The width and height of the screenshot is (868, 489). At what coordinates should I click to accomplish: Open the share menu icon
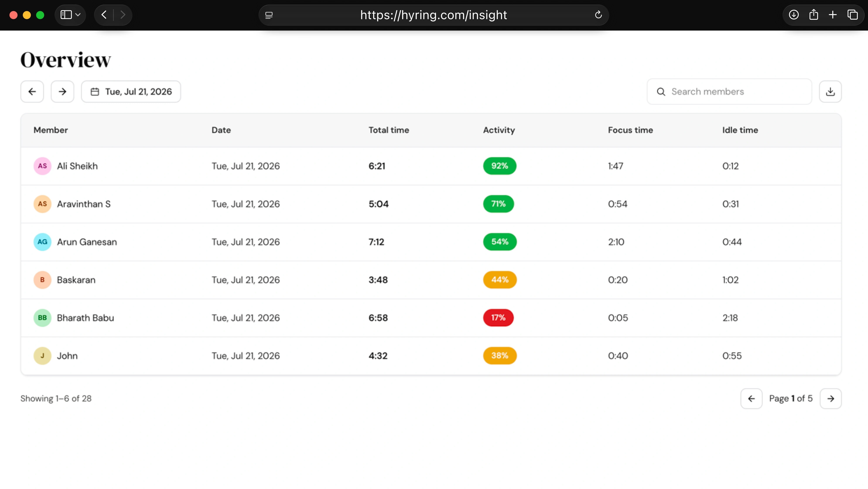(x=813, y=15)
